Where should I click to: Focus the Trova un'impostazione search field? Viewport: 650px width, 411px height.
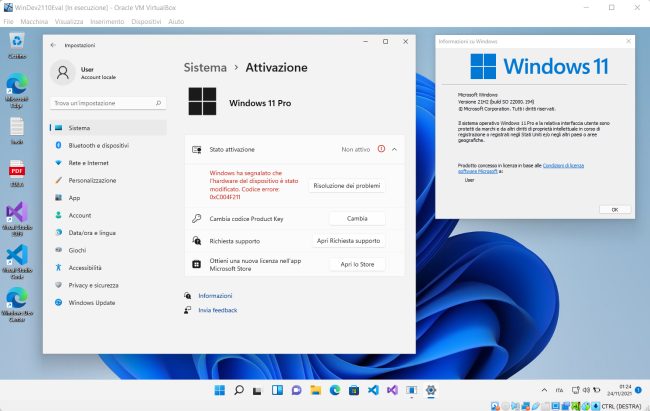click(x=108, y=103)
